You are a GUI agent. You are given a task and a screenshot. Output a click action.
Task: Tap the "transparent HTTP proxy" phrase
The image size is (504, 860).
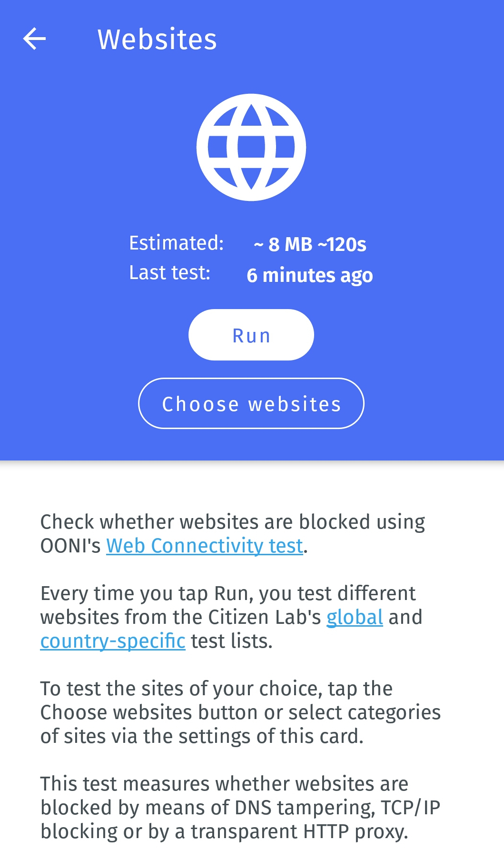(x=299, y=831)
